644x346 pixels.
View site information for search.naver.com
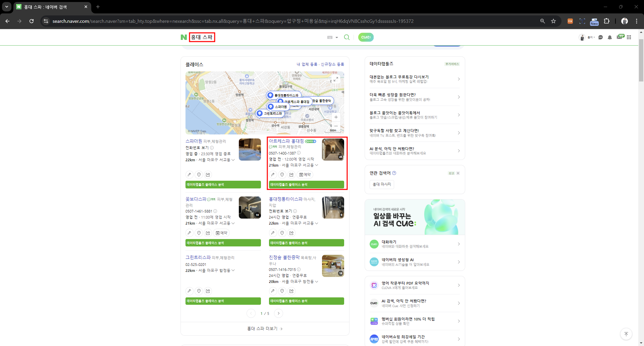coord(46,21)
